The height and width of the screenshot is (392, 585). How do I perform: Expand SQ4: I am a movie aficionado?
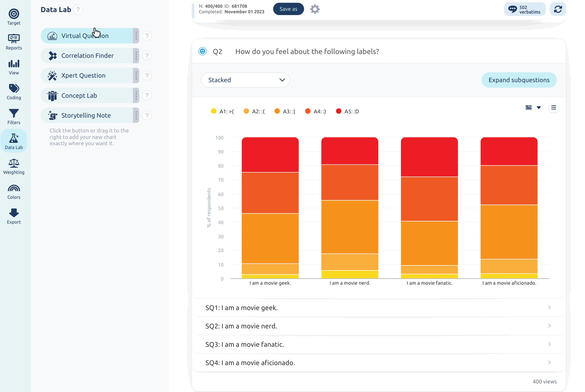click(379, 363)
